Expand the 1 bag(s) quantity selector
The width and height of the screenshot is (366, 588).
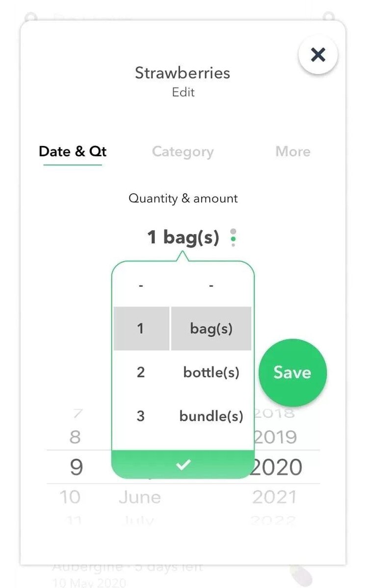(x=183, y=238)
